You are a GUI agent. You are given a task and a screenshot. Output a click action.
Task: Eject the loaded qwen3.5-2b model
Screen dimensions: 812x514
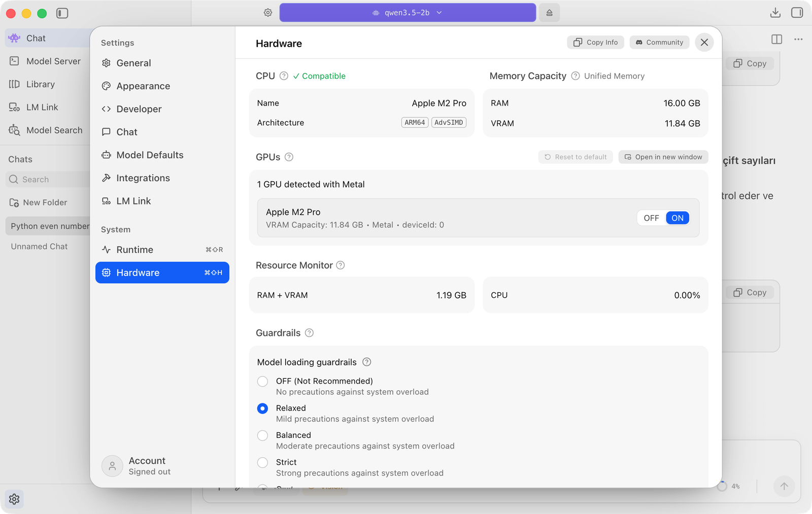[x=549, y=13]
